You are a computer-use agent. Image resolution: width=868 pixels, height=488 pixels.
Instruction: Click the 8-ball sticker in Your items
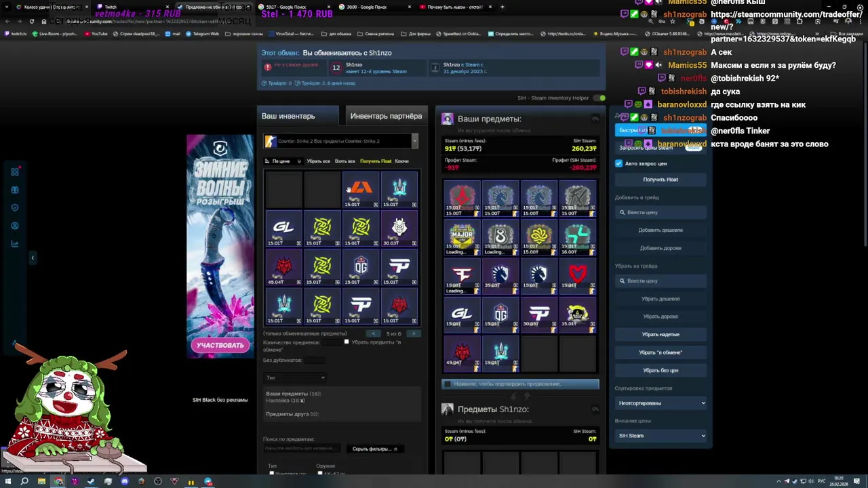click(500, 239)
